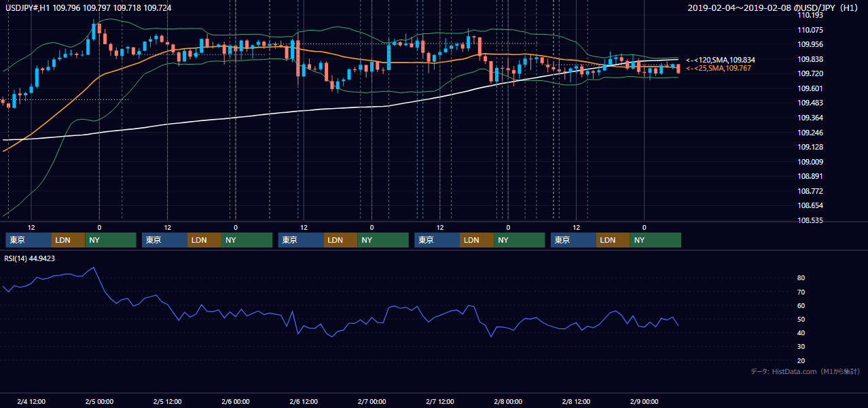Select the 2/8 00:00 date marker
The height and width of the screenshot is (408, 868).
[508, 401]
